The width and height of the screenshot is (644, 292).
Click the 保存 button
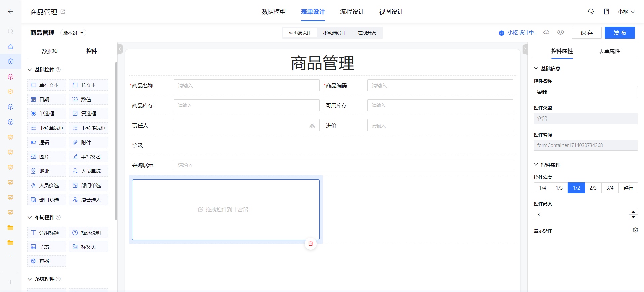tap(587, 33)
